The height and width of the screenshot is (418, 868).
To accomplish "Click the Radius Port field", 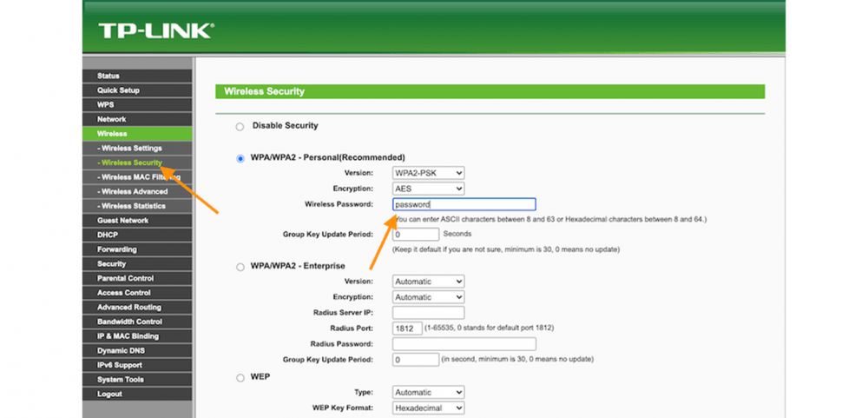I will 407,328.
